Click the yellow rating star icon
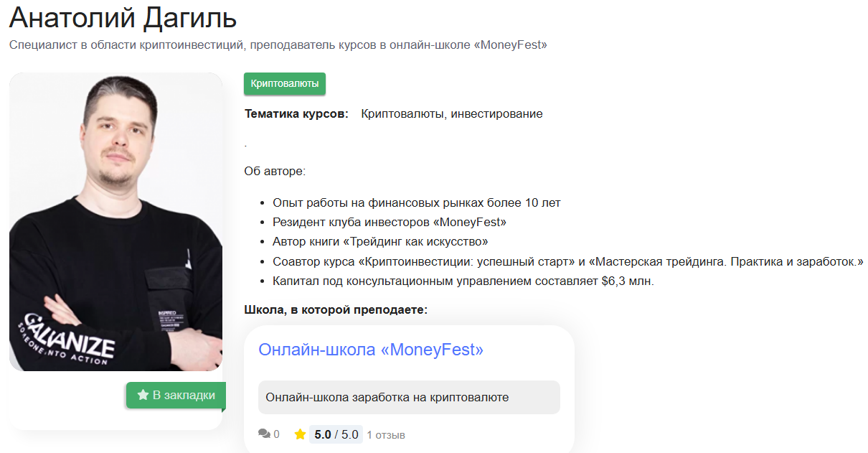This screenshot has height=453, width=868. [300, 434]
